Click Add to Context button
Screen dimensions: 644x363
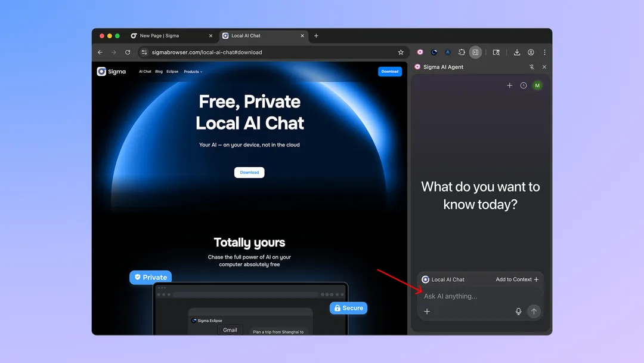coord(517,279)
